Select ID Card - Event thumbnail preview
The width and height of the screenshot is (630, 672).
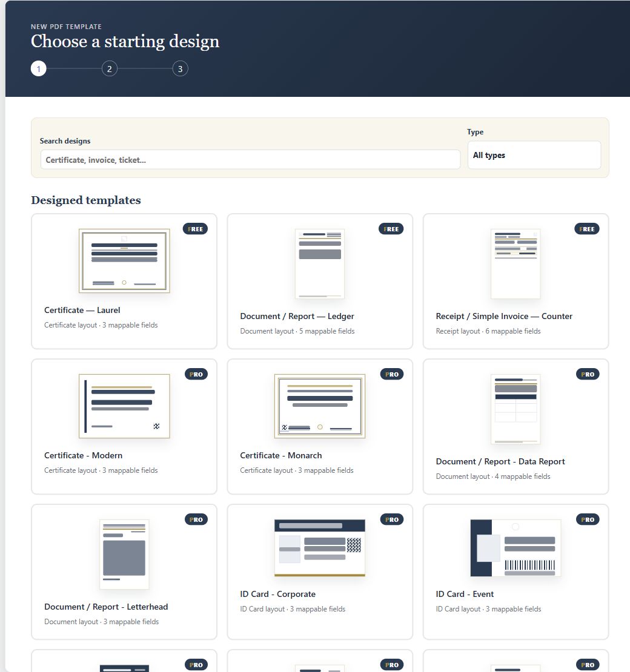[x=516, y=548]
